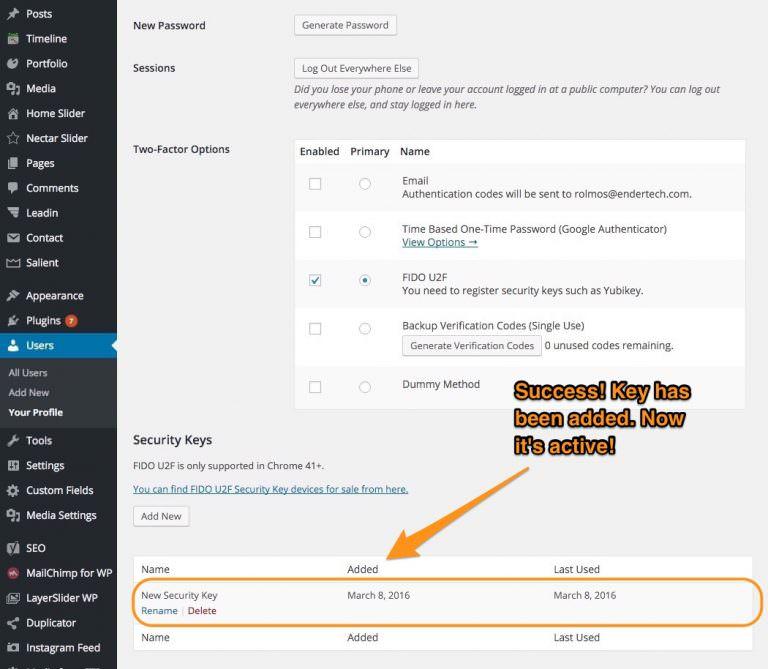Viewport: 768px width, 669px height.
Task: Click the Tools wrench icon
Action: tap(13, 441)
